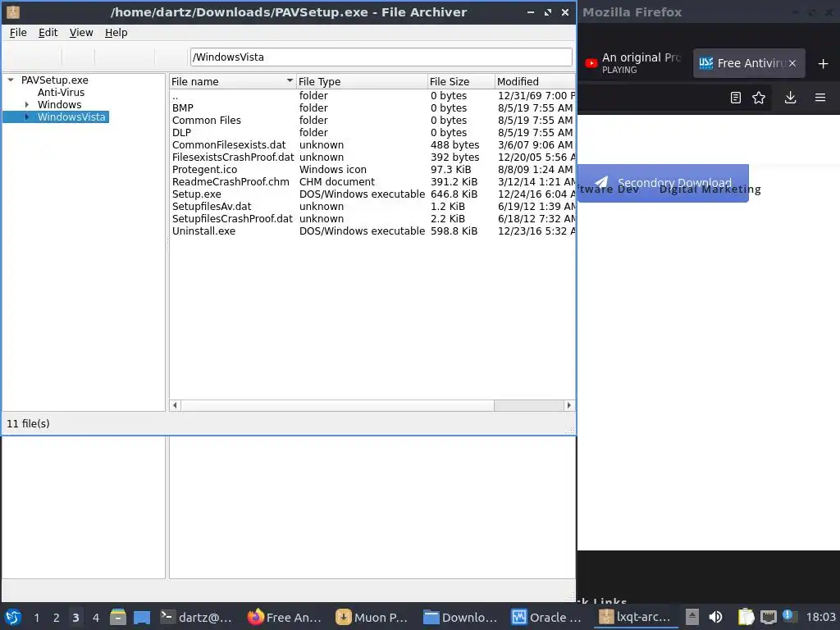Sort by the File Size column header
840x630 pixels.
[461, 81]
